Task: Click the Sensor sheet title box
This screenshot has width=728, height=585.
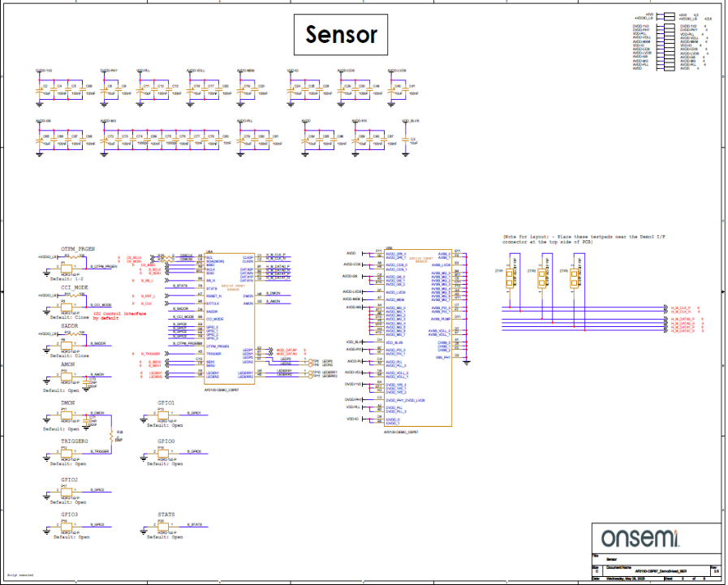Action: click(x=341, y=35)
